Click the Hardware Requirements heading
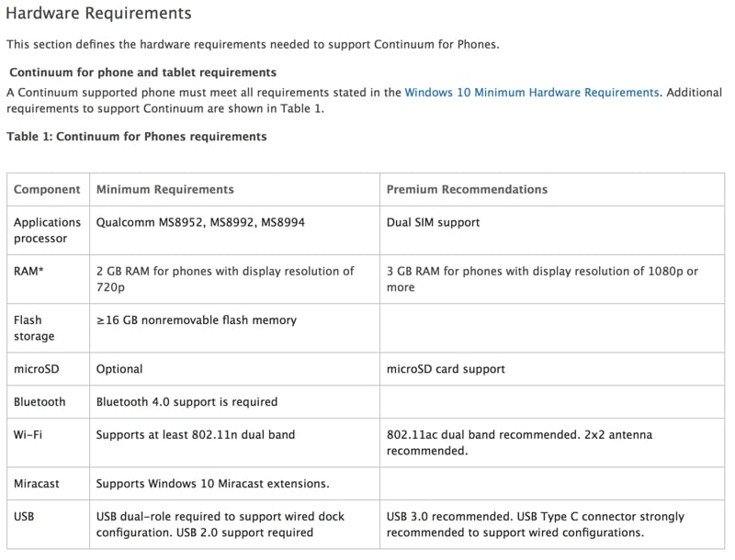The image size is (735, 560). coord(99,14)
